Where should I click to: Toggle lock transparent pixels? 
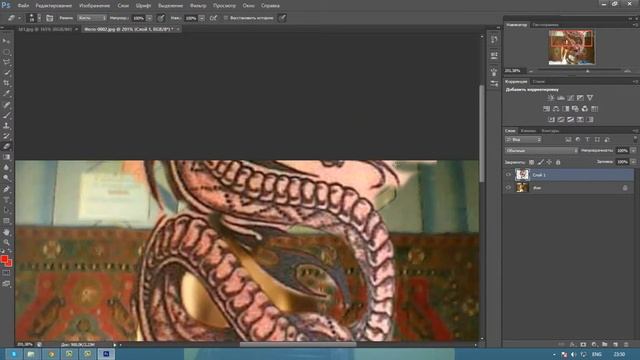pyautogui.click(x=531, y=162)
